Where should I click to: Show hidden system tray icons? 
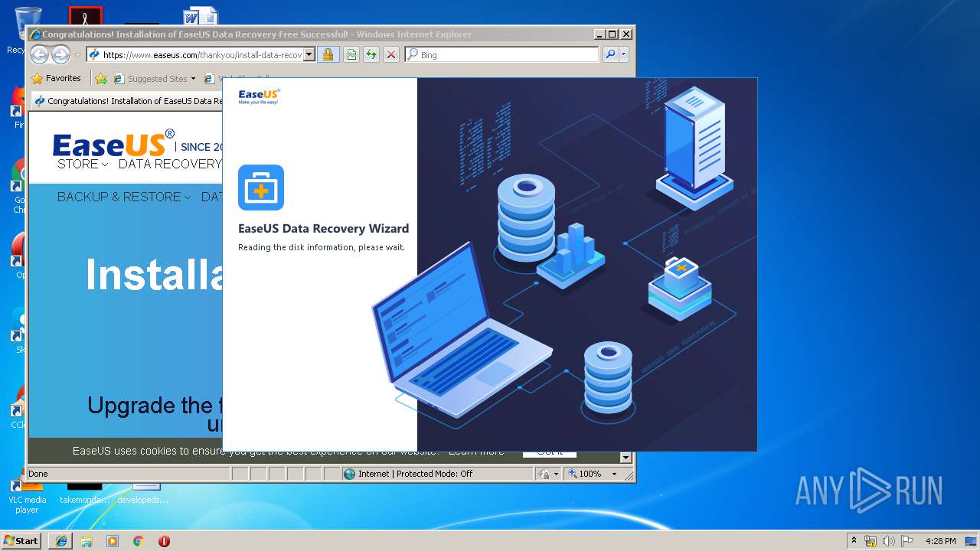pyautogui.click(x=854, y=540)
